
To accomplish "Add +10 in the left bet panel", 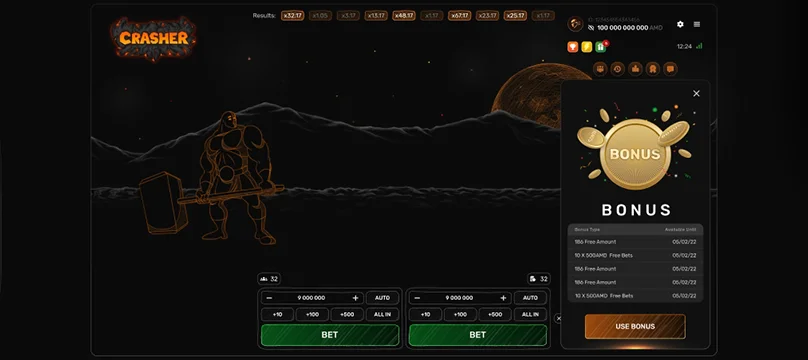I will click(x=277, y=314).
